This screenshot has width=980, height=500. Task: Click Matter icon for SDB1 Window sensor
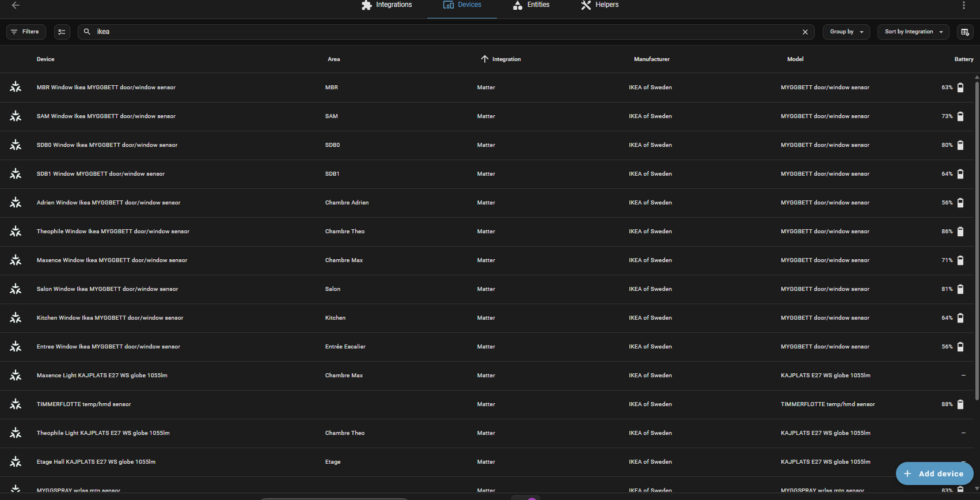pyautogui.click(x=16, y=173)
